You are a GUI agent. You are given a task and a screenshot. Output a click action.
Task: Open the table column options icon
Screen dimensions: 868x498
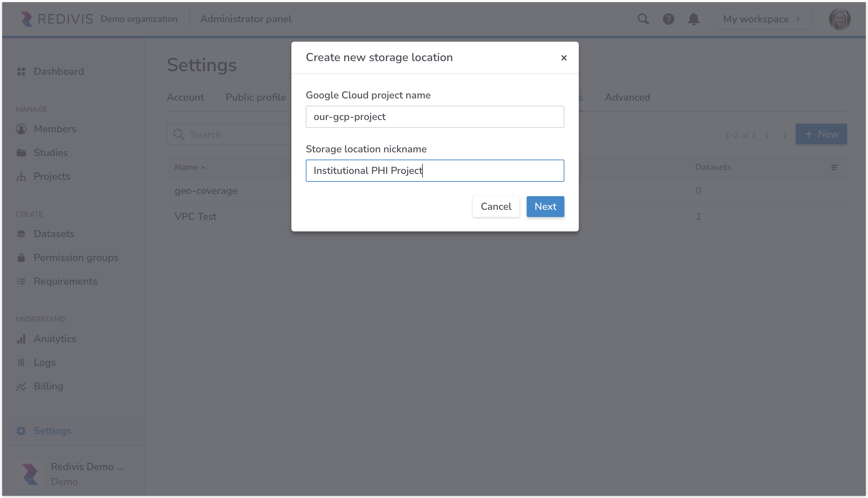pyautogui.click(x=834, y=167)
